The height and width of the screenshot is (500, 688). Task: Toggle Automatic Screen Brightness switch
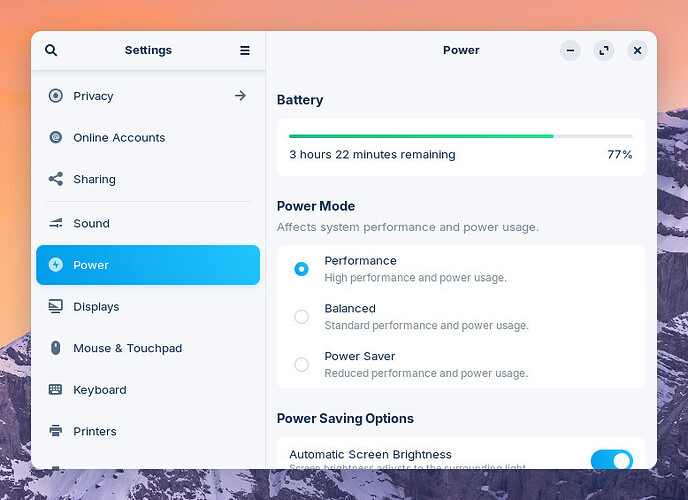[611, 460]
